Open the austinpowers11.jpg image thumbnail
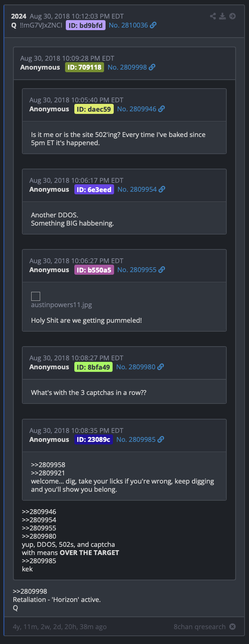Image resolution: width=249 pixels, height=644 pixels. coord(36,296)
